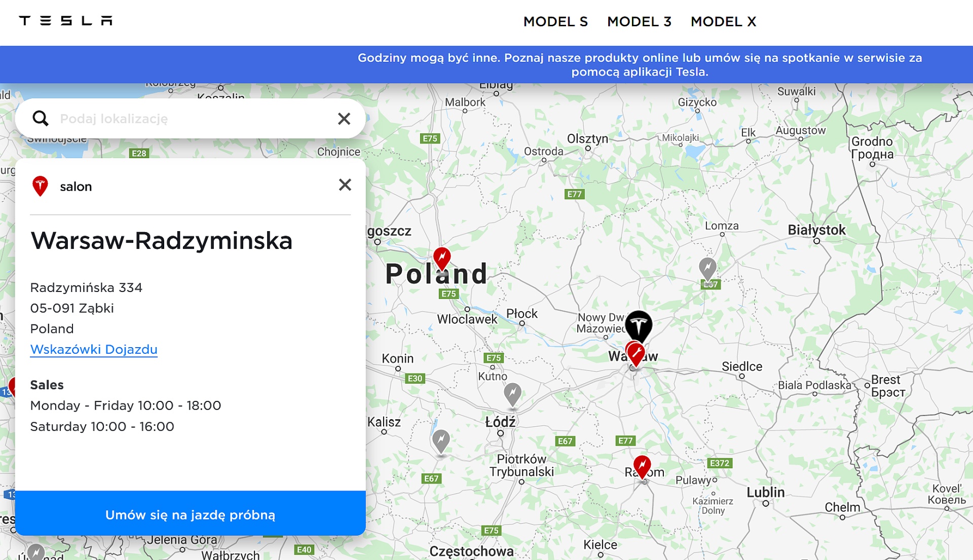The height and width of the screenshot is (560, 973).
Task: Click the Konin city label on map
Action: (x=397, y=358)
